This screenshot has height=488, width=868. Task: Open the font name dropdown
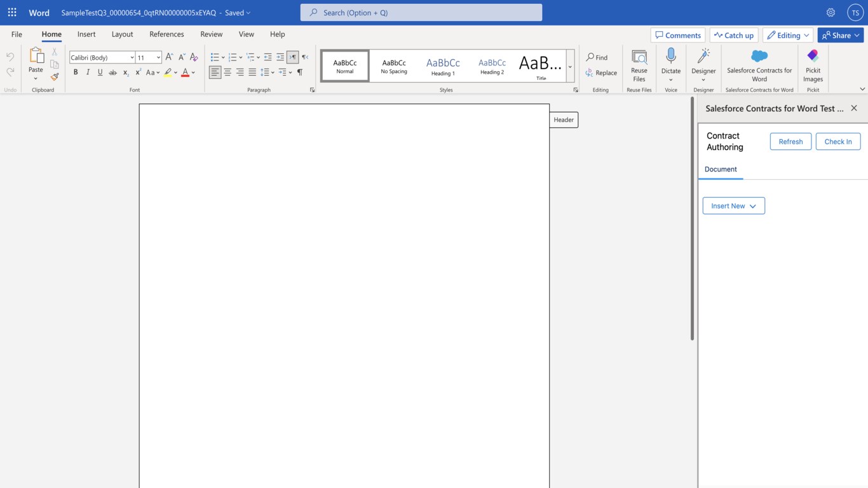pos(132,57)
